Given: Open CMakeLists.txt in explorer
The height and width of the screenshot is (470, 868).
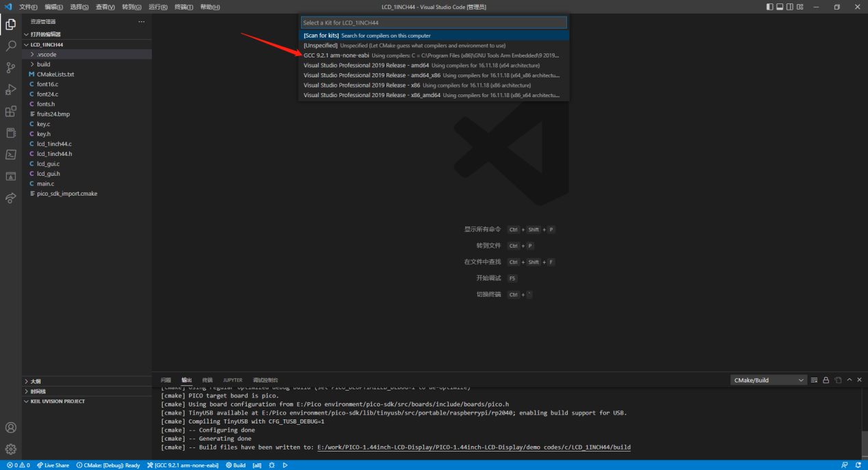Looking at the screenshot, I should coord(87,74).
